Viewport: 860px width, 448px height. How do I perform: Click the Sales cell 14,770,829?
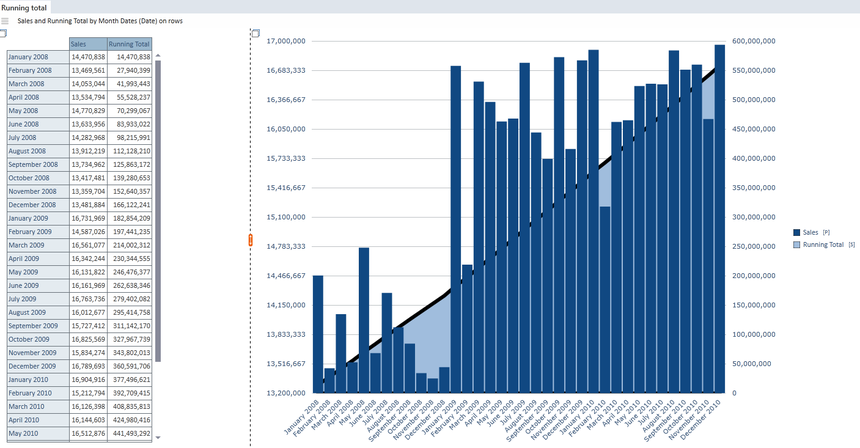[88, 111]
